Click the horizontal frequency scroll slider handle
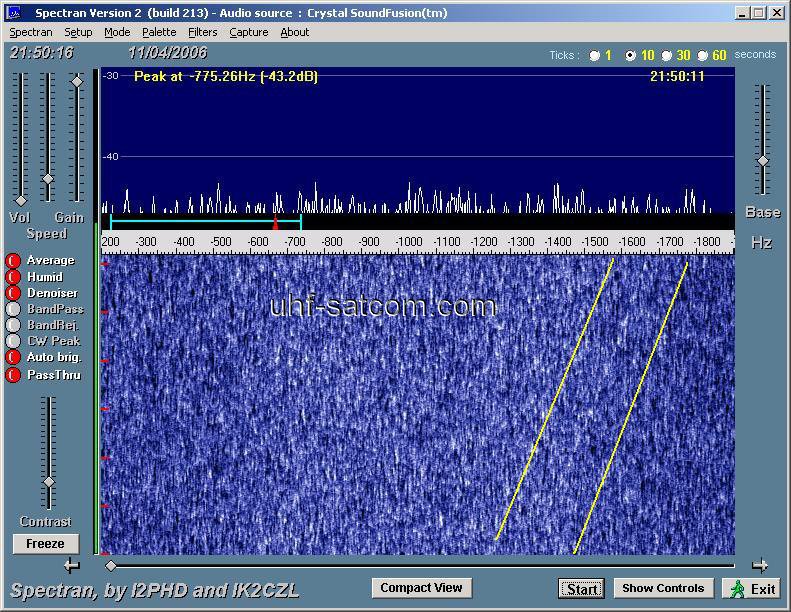Image resolution: width=791 pixels, height=612 pixels. pyautogui.click(x=110, y=566)
